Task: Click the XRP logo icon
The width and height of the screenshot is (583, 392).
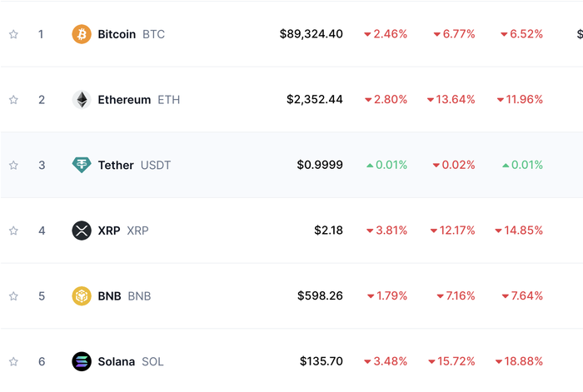Action: coord(82,231)
